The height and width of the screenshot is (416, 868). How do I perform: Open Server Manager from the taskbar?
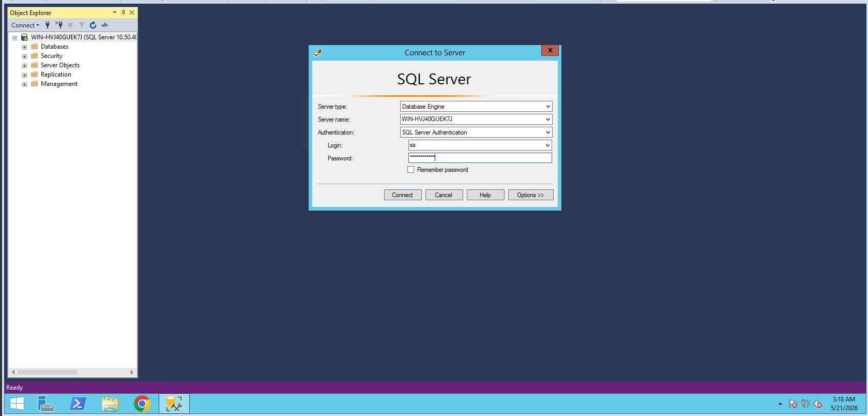[x=46, y=404]
